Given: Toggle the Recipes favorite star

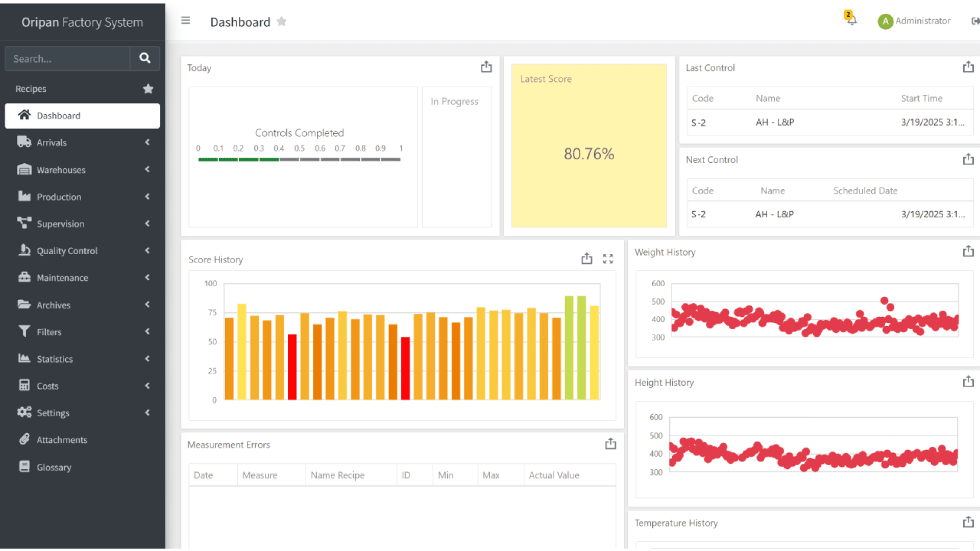Looking at the screenshot, I should point(148,88).
